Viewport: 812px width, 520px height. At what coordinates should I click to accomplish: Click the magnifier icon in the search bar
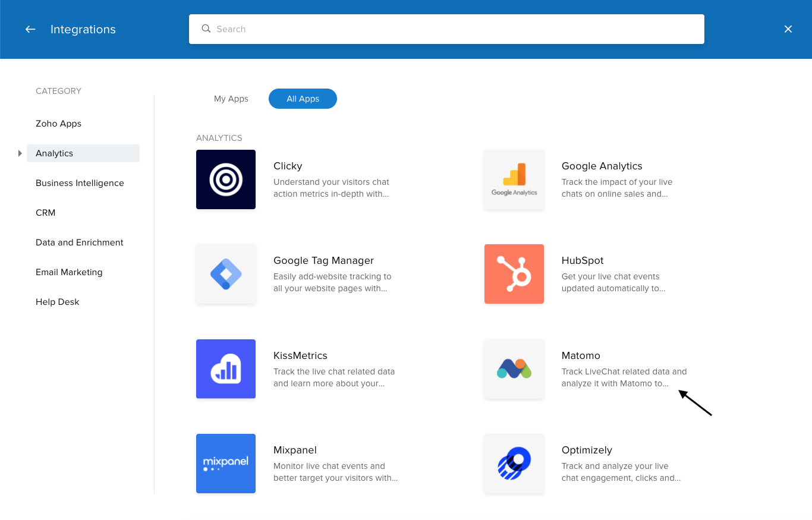coord(206,29)
